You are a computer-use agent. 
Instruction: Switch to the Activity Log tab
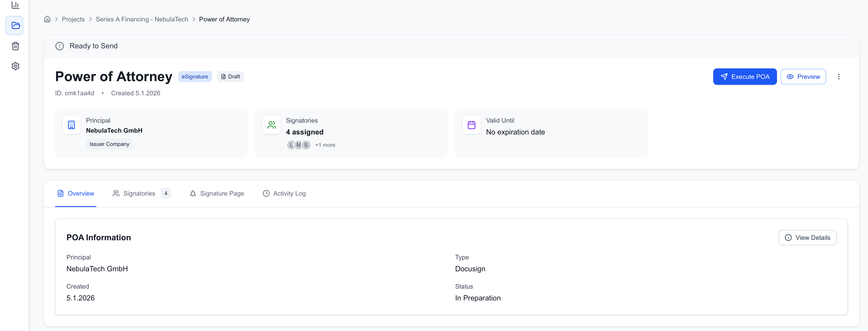[284, 193]
